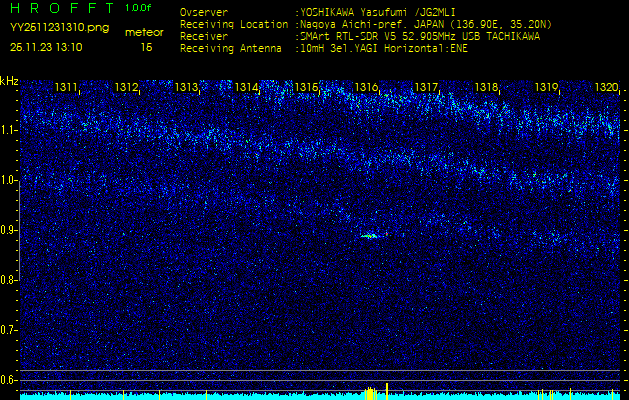Viewport: 629px width, 400px height.
Task: Click the kHz axis unit label
Action: [x=9, y=81]
